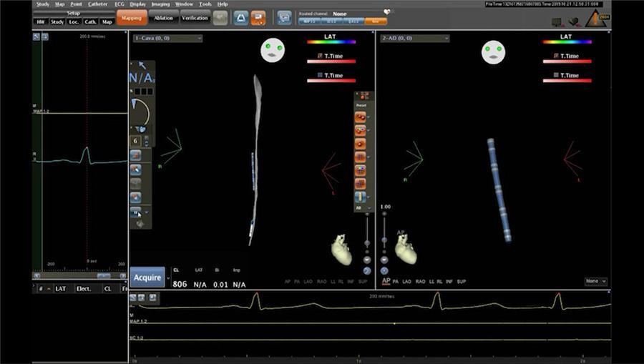644x364 pixels.
Task: Click the magnifier map-tool icon in left panel
Action: [x=135, y=169]
